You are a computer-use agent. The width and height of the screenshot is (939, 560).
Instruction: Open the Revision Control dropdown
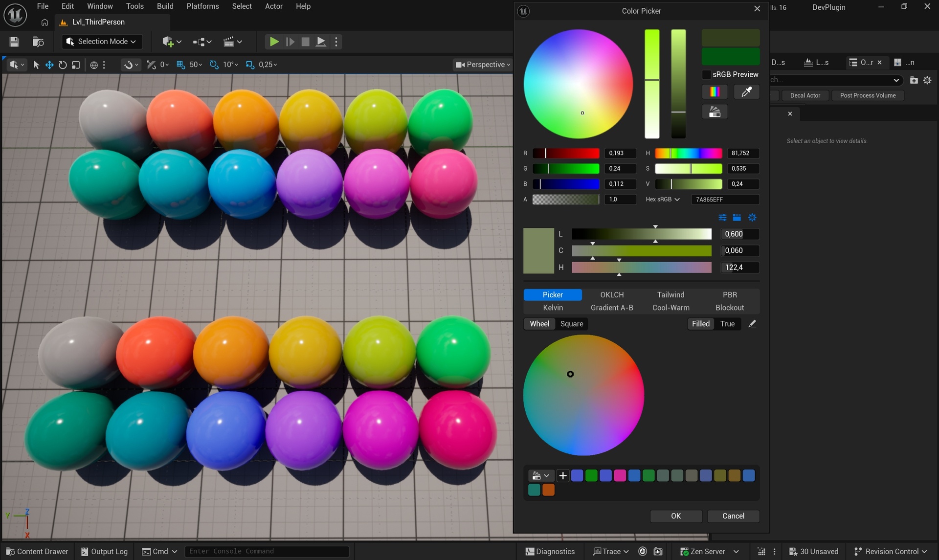point(890,552)
